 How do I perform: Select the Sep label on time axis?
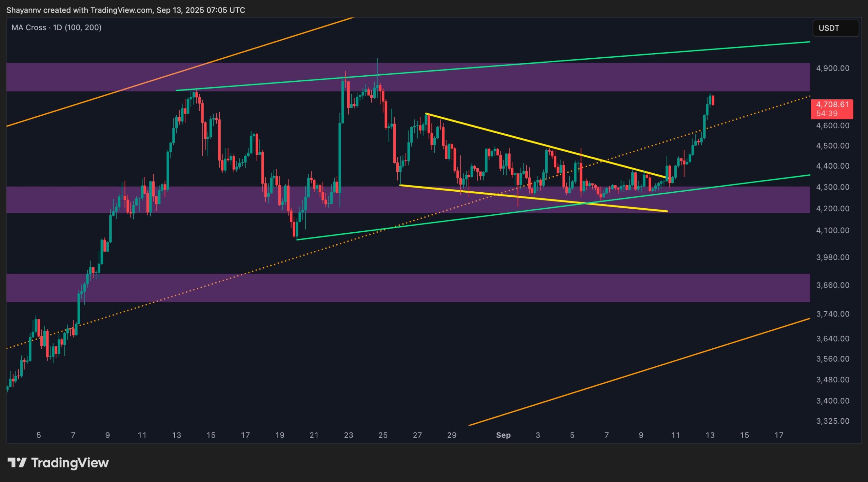tap(503, 435)
